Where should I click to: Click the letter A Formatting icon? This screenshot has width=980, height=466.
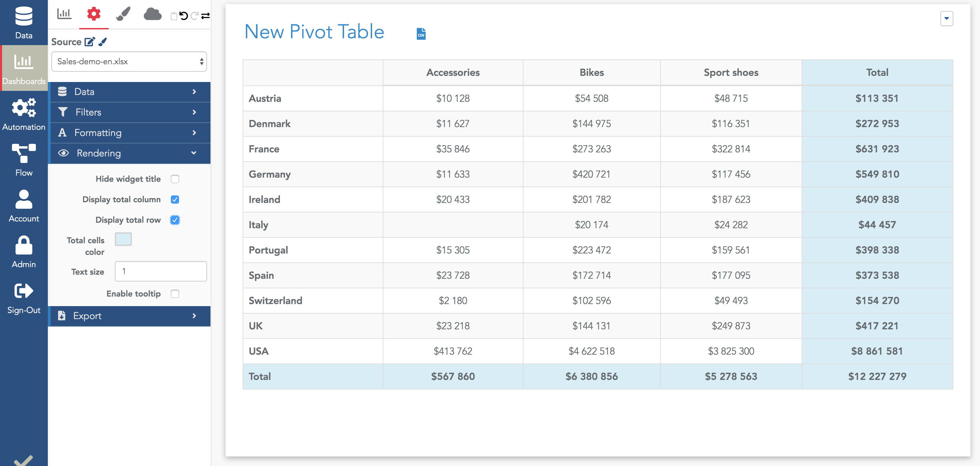(63, 133)
